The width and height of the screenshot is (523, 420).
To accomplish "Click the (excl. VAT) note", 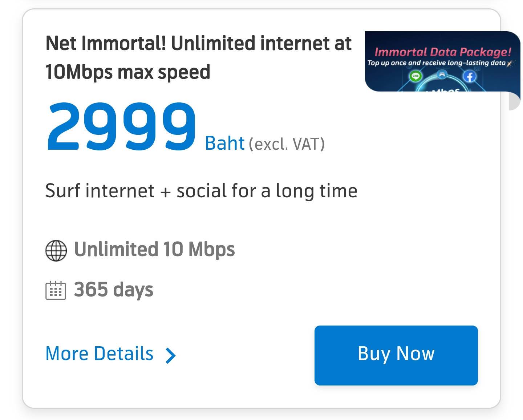I will (287, 144).
